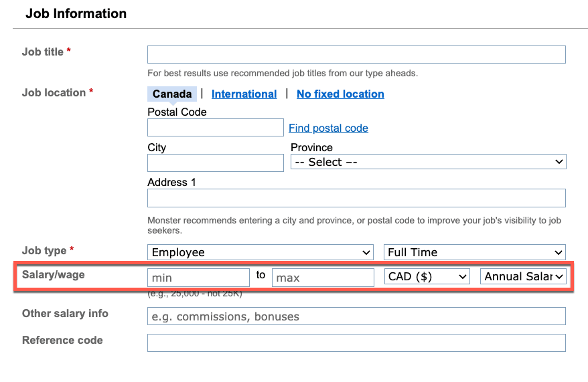This screenshot has height=382, width=588.
Task: Select the Canada location tab
Action: [172, 94]
